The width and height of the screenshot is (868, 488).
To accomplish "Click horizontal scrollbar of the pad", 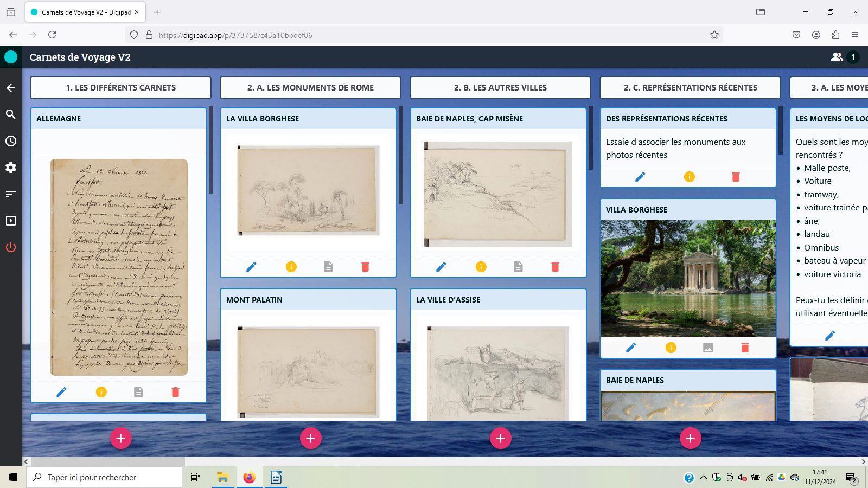I will tap(107, 461).
